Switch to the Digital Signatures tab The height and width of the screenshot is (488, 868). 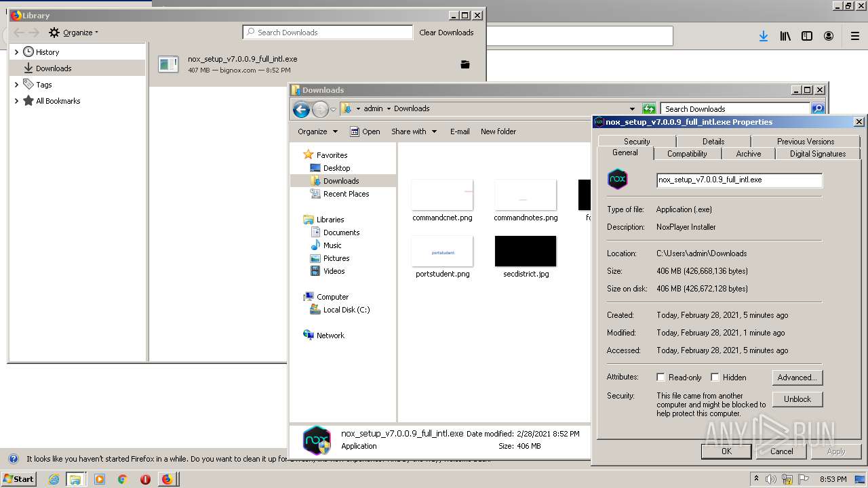(x=818, y=154)
